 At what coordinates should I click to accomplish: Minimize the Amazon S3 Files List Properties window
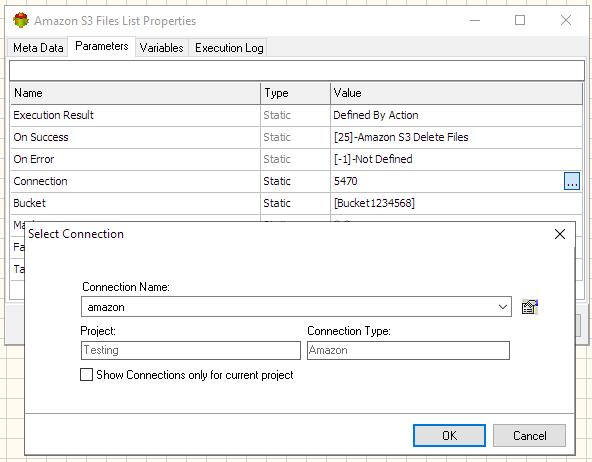coord(475,20)
